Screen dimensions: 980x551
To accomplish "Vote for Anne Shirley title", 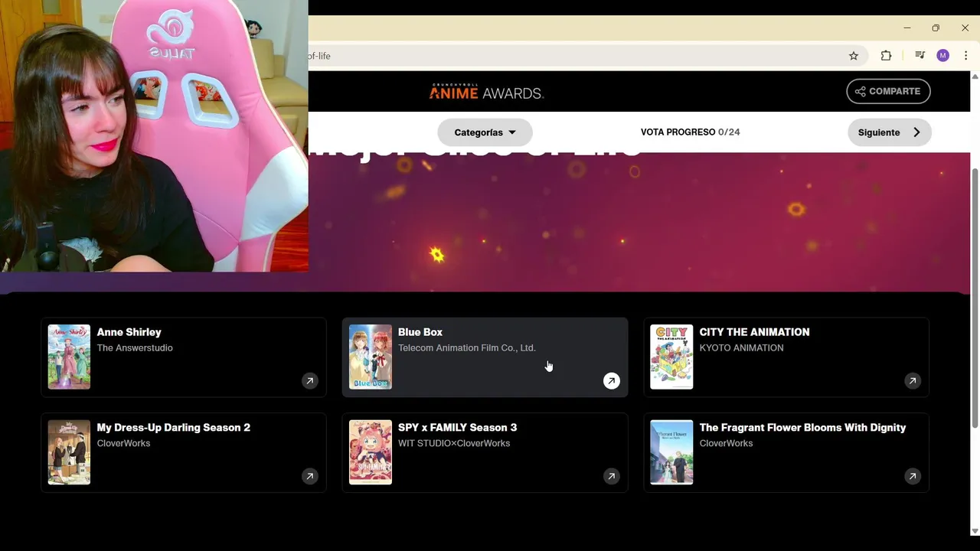I will [129, 332].
